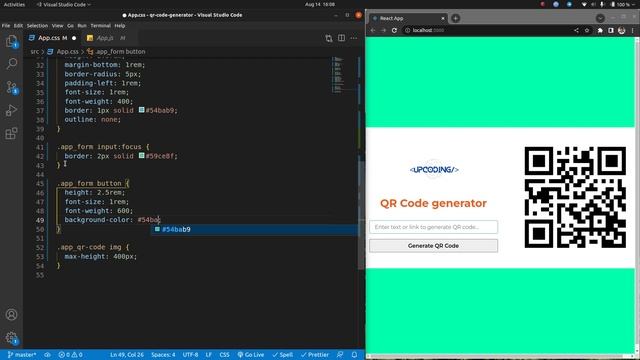The height and width of the screenshot is (360, 640).
Task: Open Run and Debug view
Action: [x=11, y=110]
